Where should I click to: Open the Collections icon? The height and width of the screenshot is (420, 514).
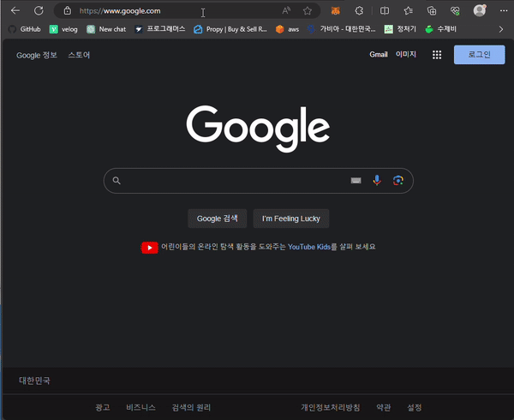[432, 11]
